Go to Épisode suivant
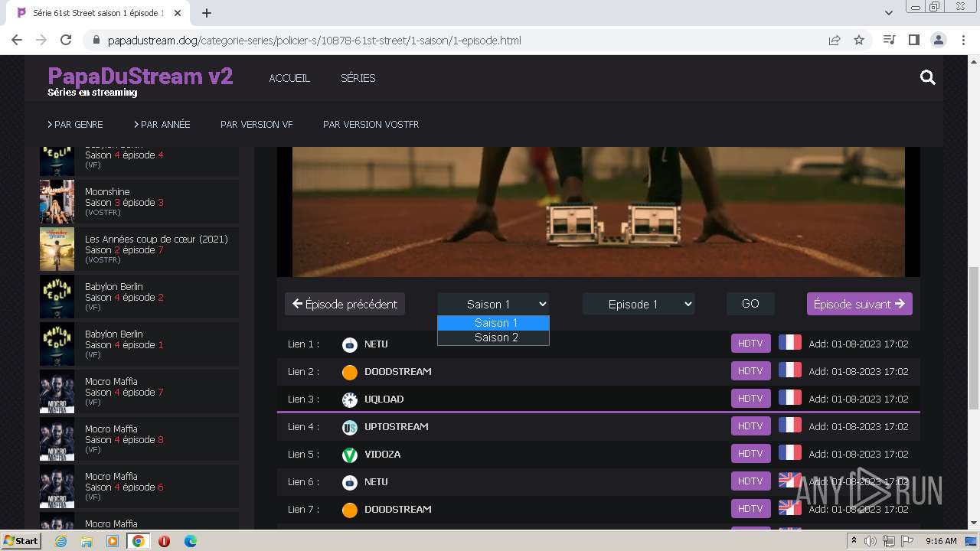Image resolution: width=980 pixels, height=551 pixels. pos(859,304)
